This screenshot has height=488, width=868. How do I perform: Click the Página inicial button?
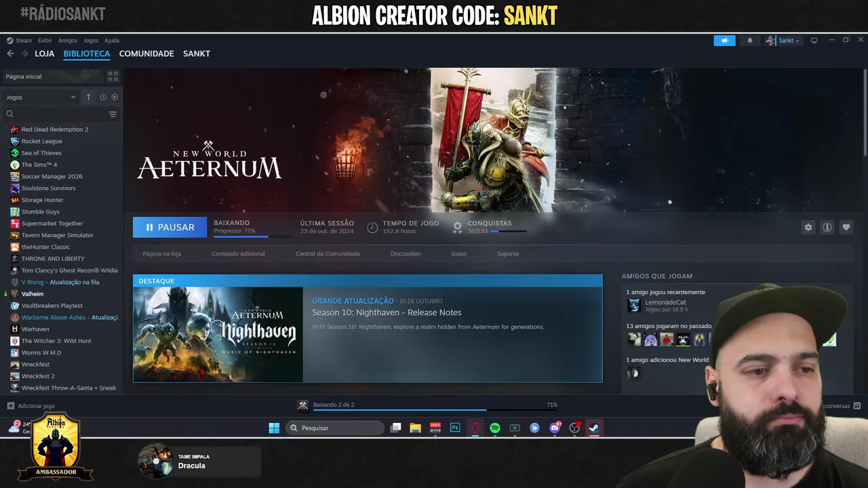[53, 77]
